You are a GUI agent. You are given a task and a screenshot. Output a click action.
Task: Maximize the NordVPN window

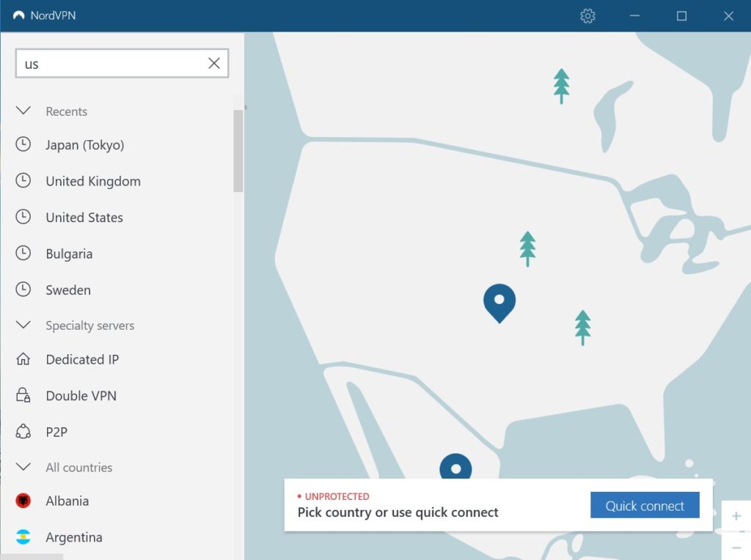[681, 16]
